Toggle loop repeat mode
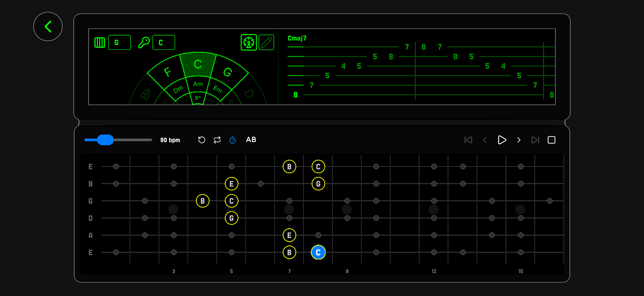 coord(217,140)
